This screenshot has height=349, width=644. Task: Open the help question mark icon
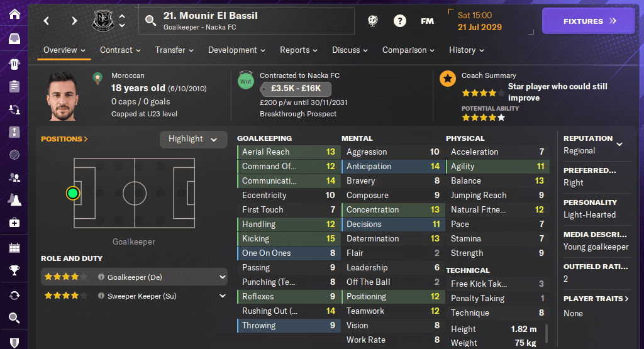click(400, 21)
